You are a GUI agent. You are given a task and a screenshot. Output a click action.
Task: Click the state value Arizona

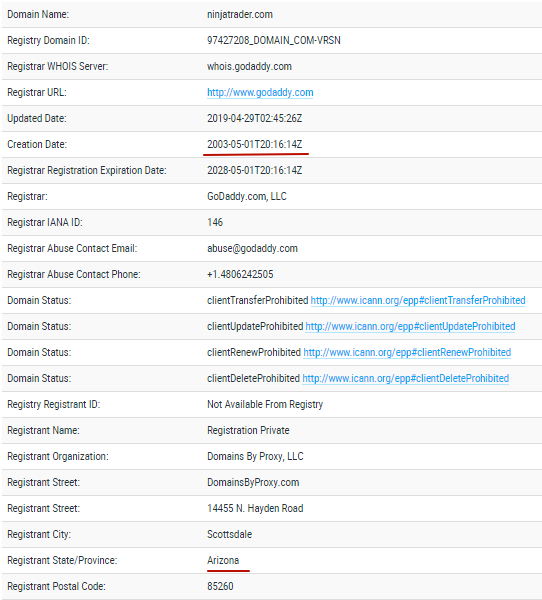(x=223, y=561)
